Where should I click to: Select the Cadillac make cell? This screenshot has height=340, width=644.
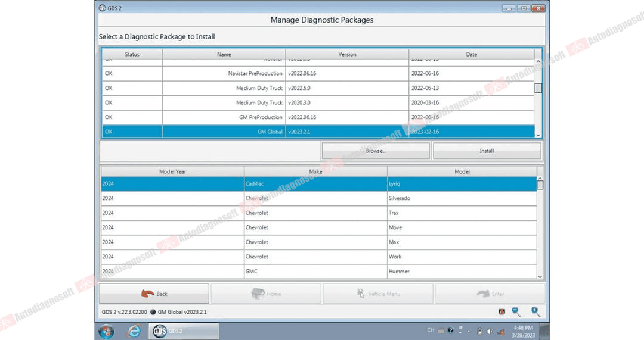[x=315, y=184]
